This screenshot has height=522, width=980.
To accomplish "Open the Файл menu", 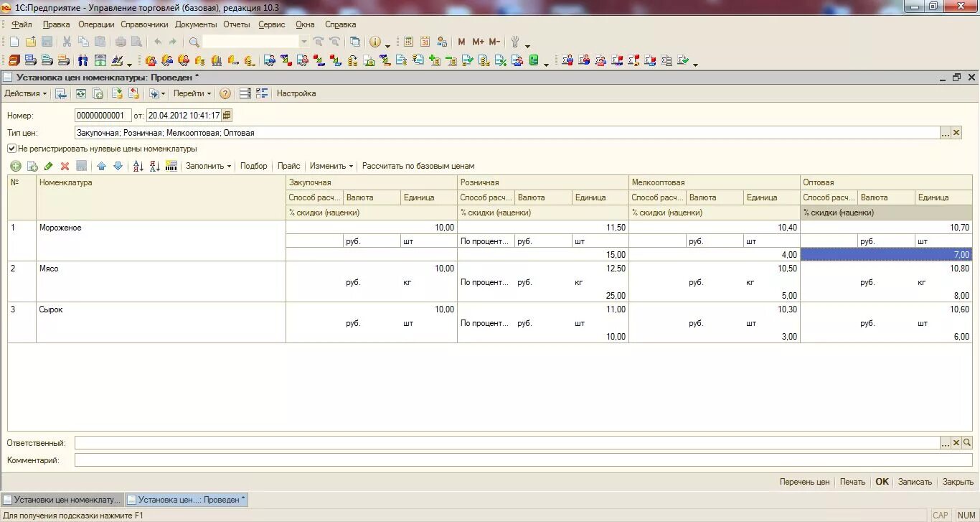I will pyautogui.click(x=22, y=24).
